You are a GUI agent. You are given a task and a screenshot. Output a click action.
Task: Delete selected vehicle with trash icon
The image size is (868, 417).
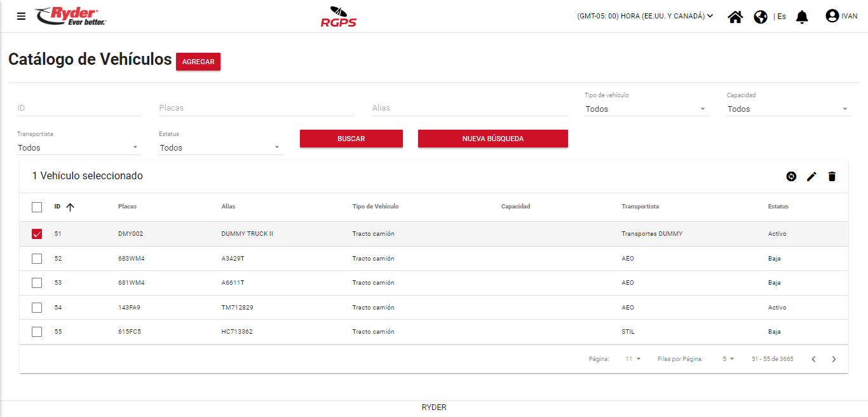pyautogui.click(x=832, y=177)
